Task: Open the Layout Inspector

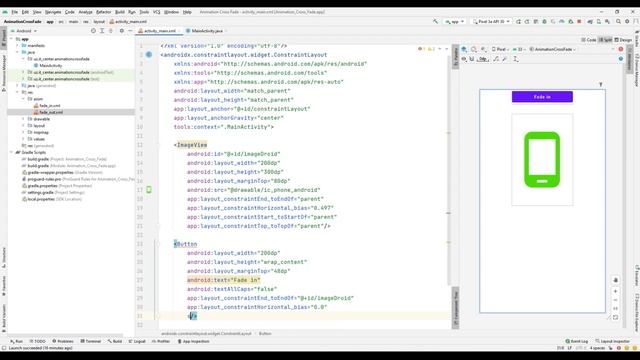Action: [x=613, y=341]
